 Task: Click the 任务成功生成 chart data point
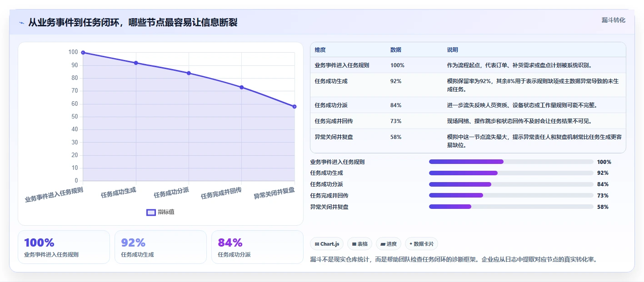coord(136,63)
